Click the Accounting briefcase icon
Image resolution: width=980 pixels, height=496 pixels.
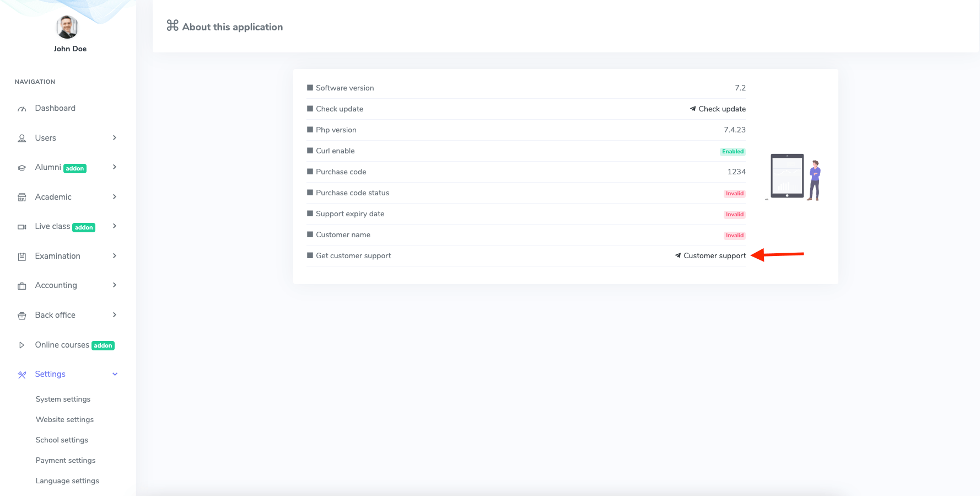click(22, 286)
